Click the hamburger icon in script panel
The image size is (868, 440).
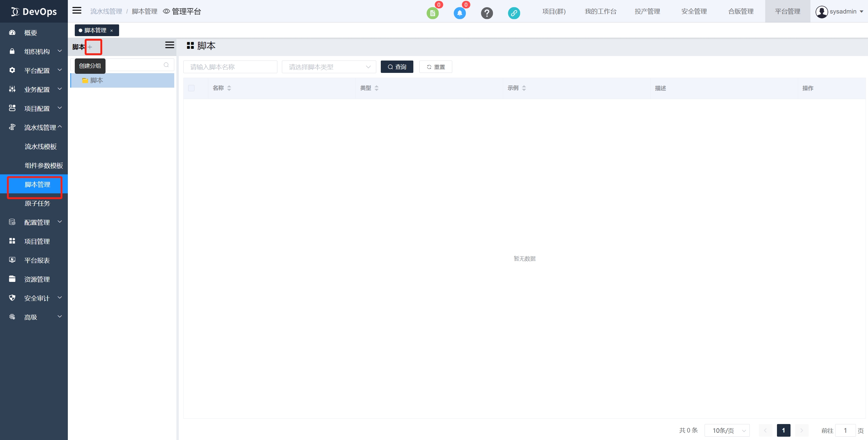click(169, 45)
